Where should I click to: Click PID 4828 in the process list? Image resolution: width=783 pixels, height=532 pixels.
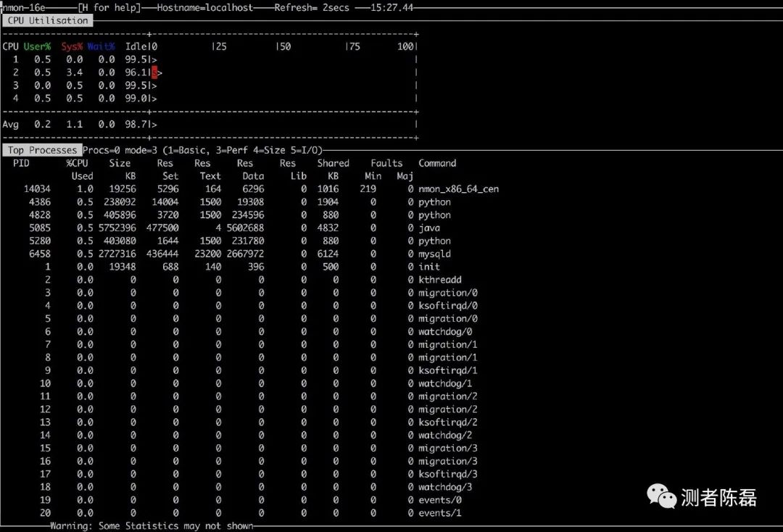coord(39,215)
